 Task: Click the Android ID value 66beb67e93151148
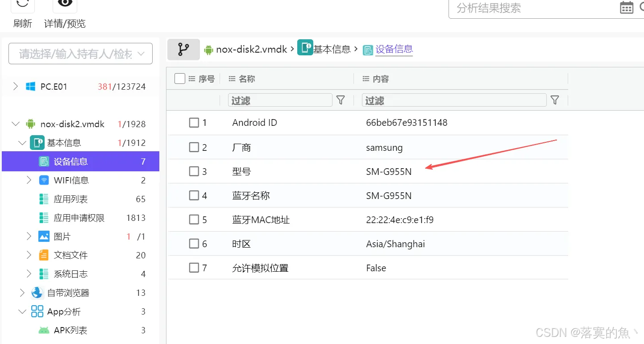coord(407,123)
